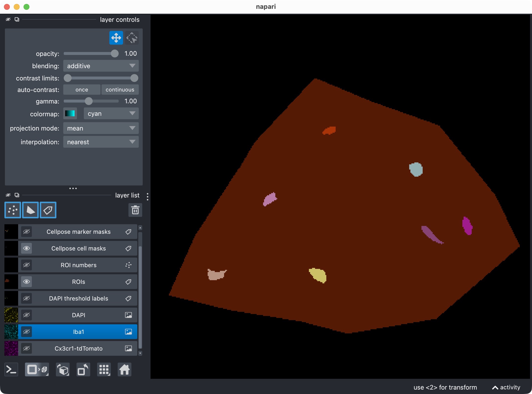
Task: Click the layer list scrollbar down arrow
Action: pos(140,353)
